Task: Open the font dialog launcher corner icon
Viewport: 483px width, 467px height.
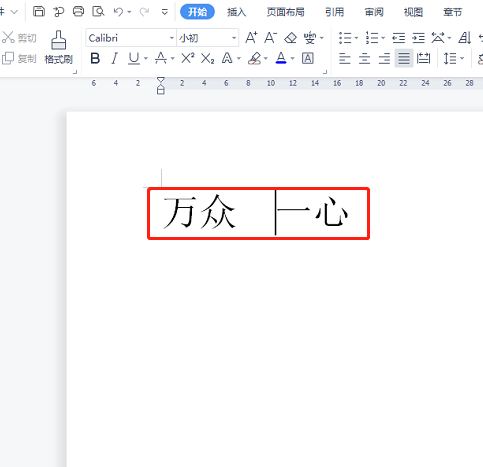Action: coord(325,71)
